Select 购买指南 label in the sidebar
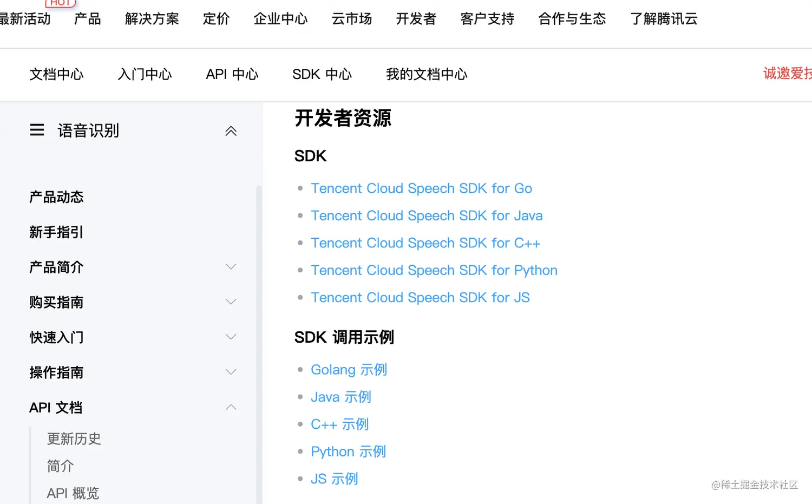This screenshot has height=504, width=812. click(x=56, y=302)
